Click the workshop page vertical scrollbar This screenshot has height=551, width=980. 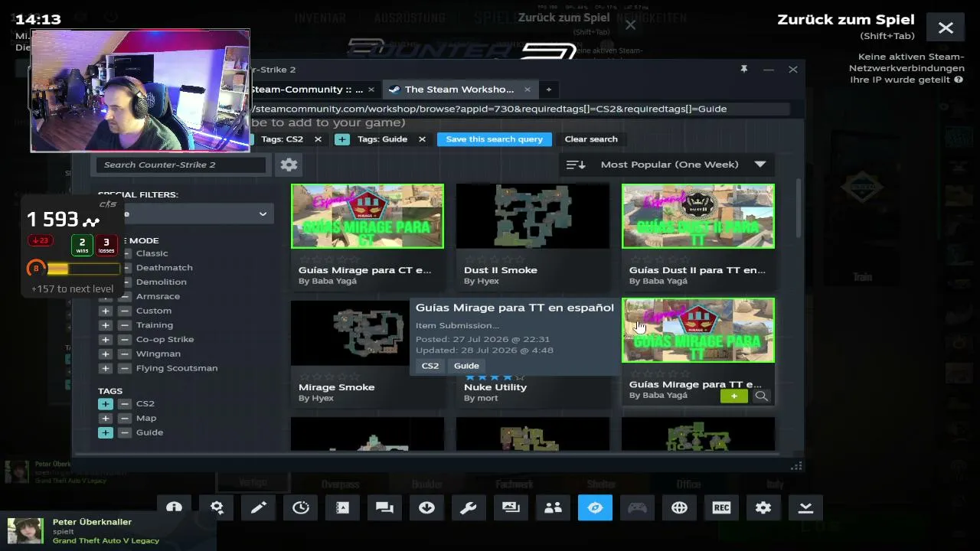pyautogui.click(x=799, y=208)
